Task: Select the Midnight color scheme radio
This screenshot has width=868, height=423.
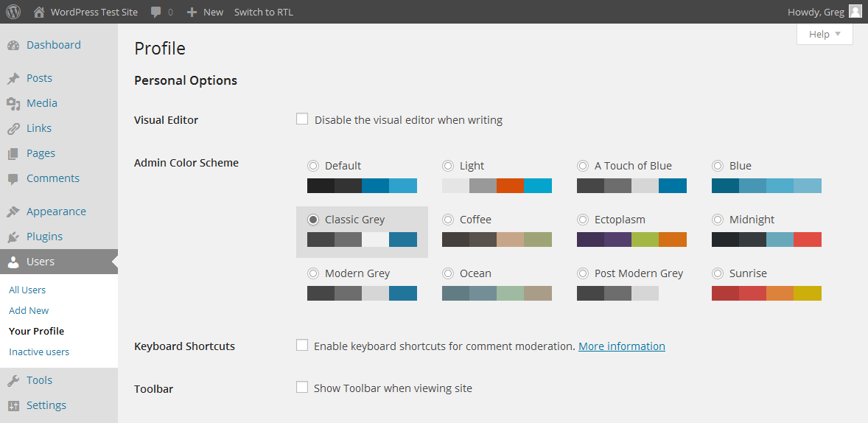Action: [718, 220]
